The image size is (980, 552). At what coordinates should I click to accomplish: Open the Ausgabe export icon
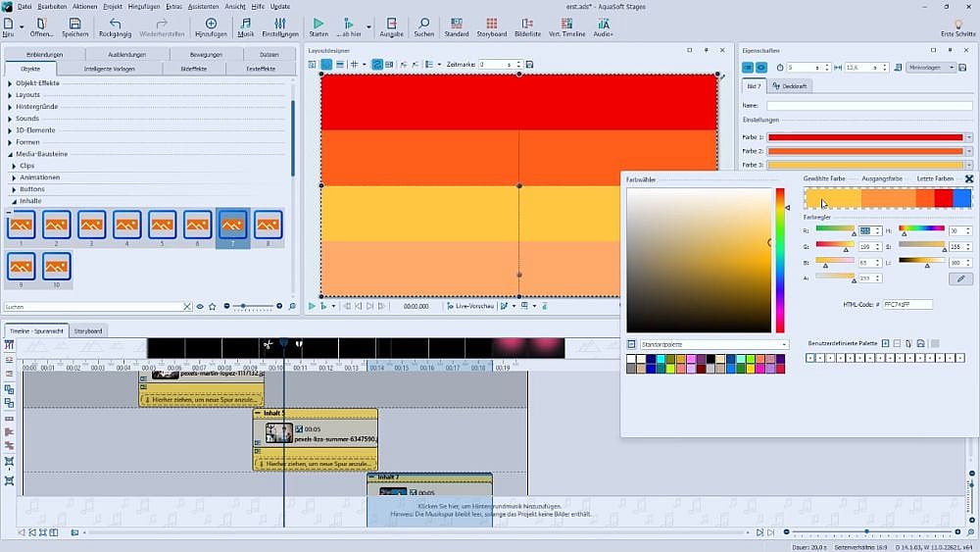coord(391,25)
